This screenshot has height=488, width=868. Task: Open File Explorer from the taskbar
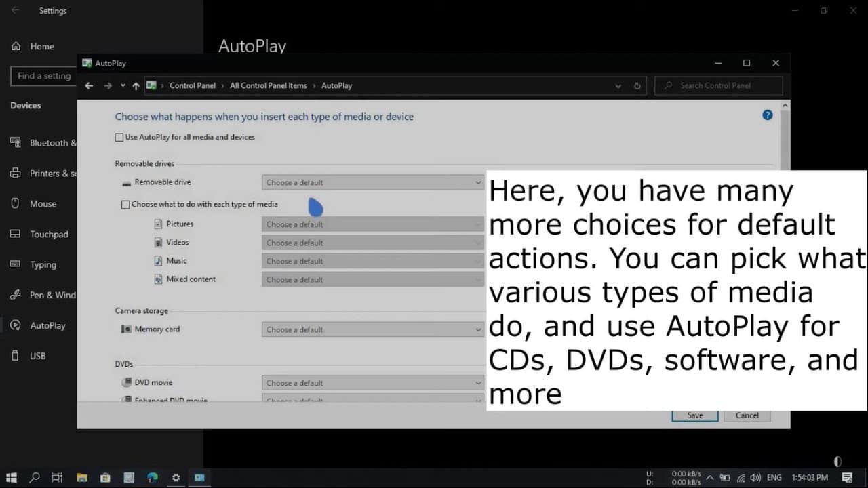click(x=81, y=478)
